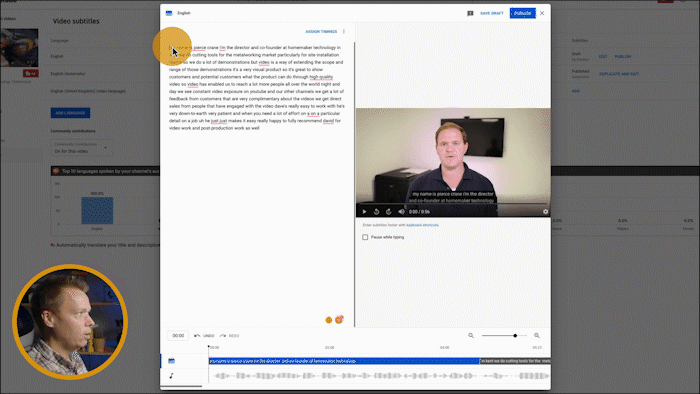This screenshot has height=394, width=700.
Task: Select the audio track note icon
Action: click(171, 376)
